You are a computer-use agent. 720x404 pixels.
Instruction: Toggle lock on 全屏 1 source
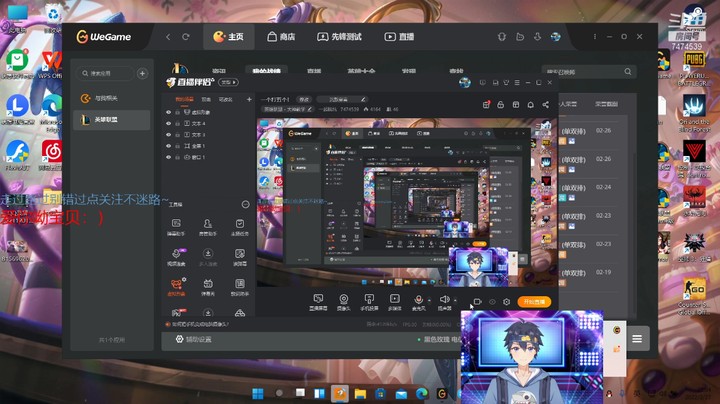click(177, 146)
